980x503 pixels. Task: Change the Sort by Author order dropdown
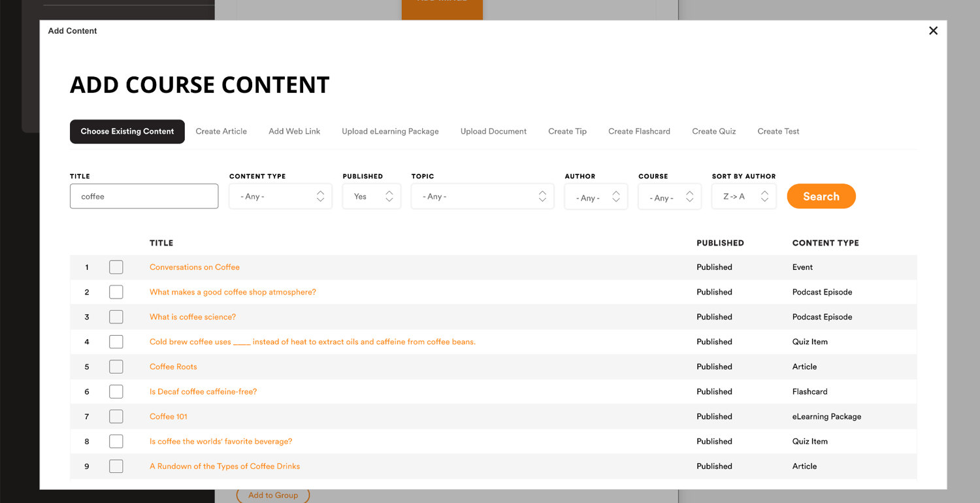743,197
